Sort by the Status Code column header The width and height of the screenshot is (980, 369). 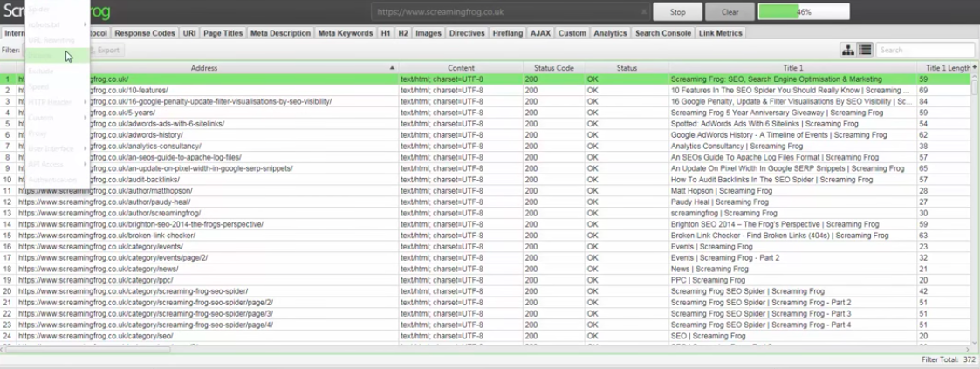click(554, 67)
